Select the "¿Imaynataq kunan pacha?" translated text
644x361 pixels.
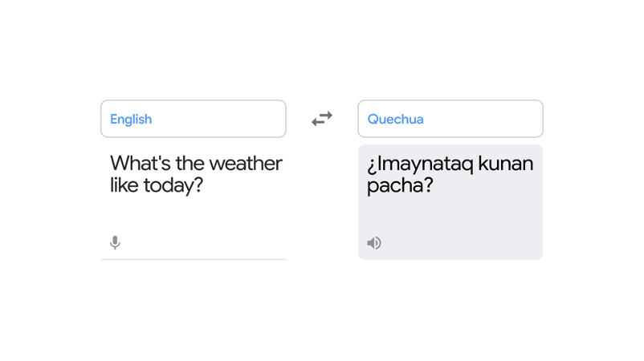tap(450, 175)
